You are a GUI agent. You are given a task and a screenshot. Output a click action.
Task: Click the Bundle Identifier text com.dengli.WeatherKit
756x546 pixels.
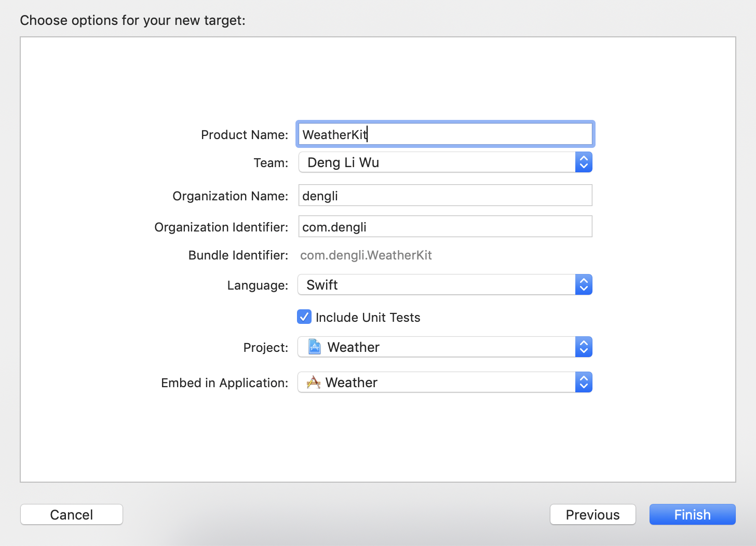point(366,255)
